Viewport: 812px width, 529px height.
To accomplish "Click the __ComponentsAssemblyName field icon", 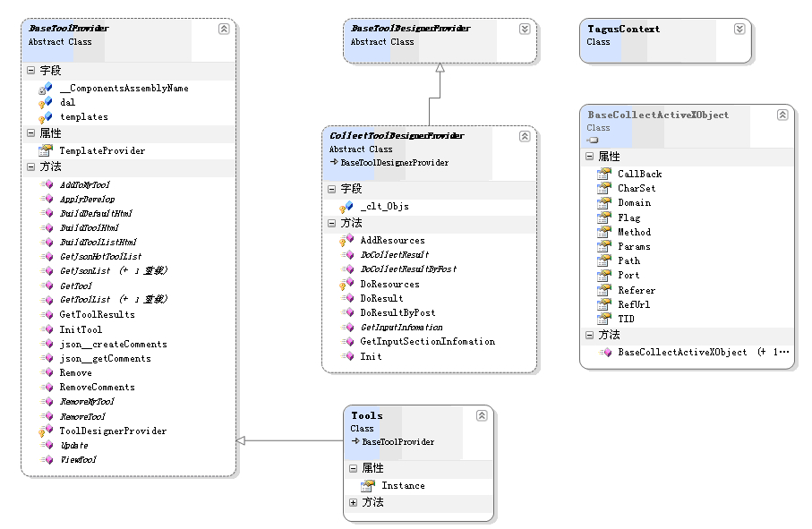I will click(x=45, y=89).
